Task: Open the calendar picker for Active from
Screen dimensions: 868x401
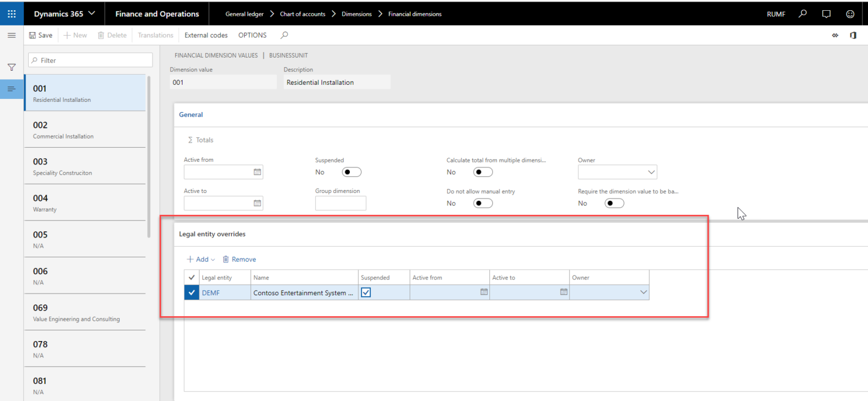Action: point(257,171)
